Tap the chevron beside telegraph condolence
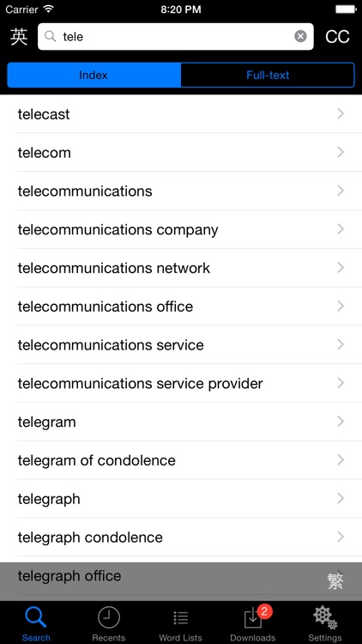 [x=341, y=537]
